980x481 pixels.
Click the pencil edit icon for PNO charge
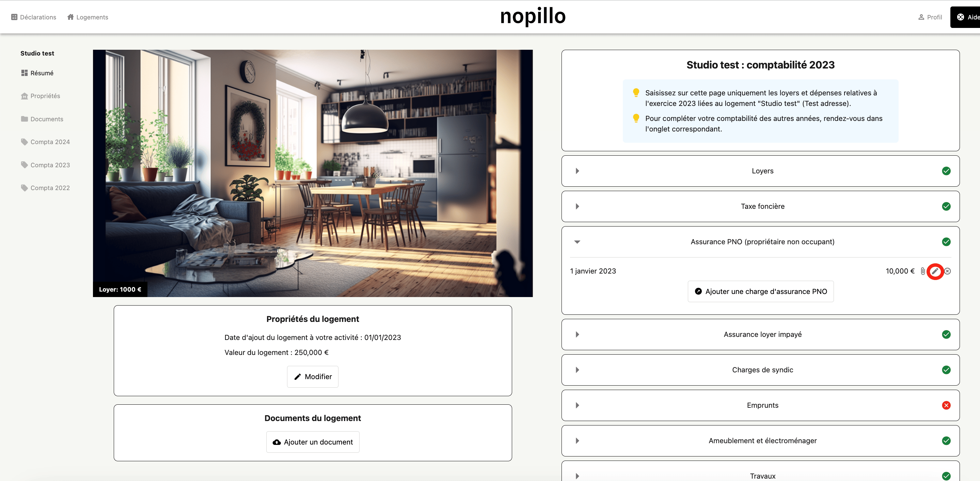[935, 271]
